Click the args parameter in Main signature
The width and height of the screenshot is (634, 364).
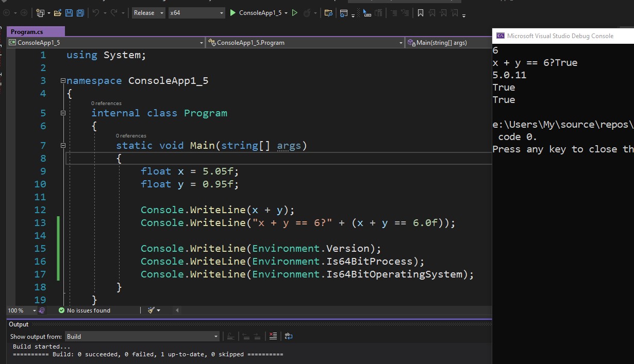click(289, 146)
